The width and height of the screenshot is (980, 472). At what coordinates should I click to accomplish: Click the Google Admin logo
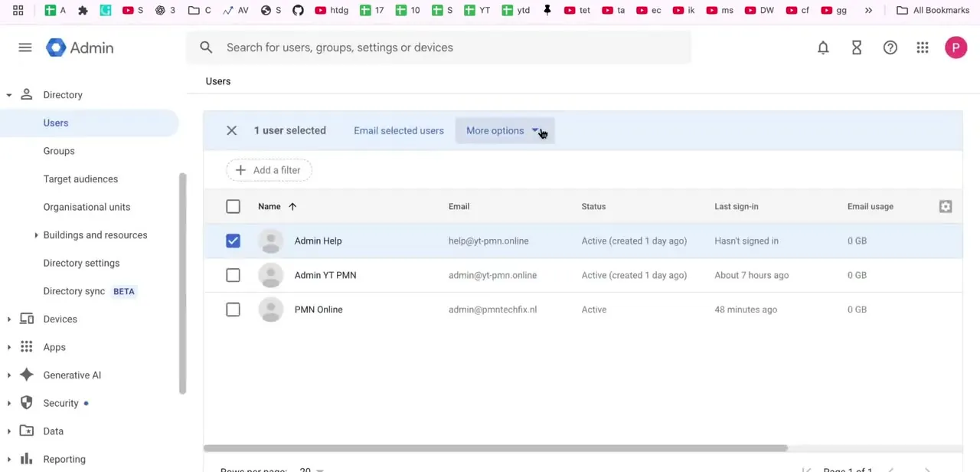point(80,48)
